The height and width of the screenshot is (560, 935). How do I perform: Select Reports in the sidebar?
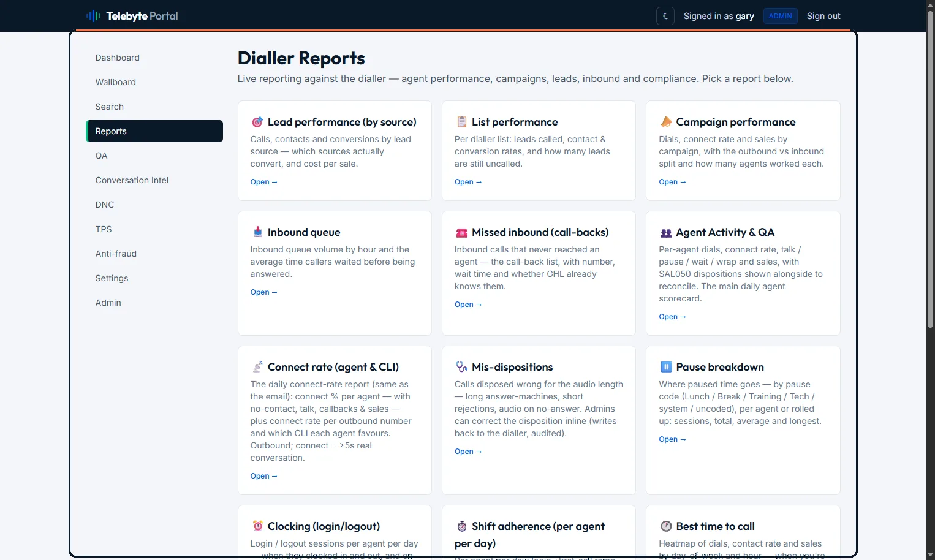click(154, 131)
